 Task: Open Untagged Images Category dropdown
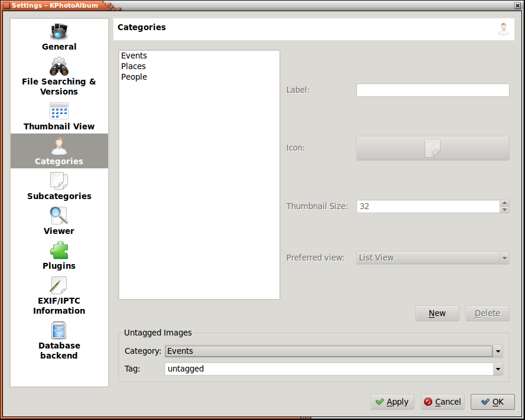pos(334,351)
